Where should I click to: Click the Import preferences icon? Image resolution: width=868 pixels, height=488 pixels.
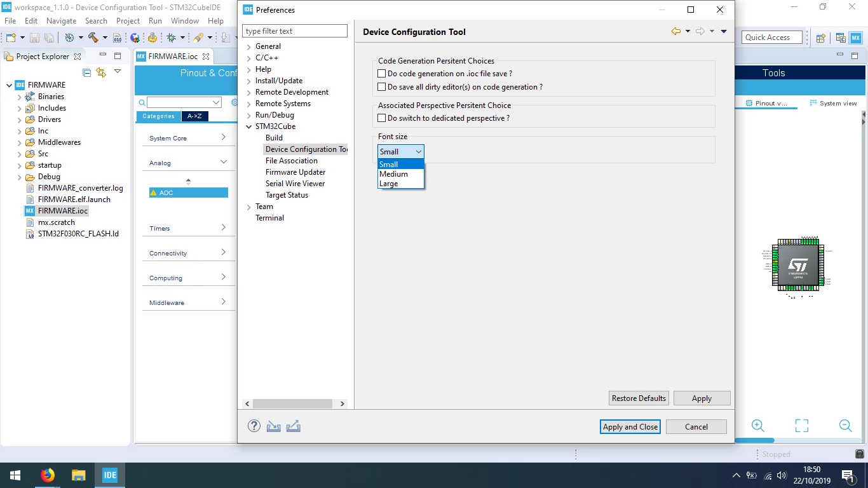[274, 426]
